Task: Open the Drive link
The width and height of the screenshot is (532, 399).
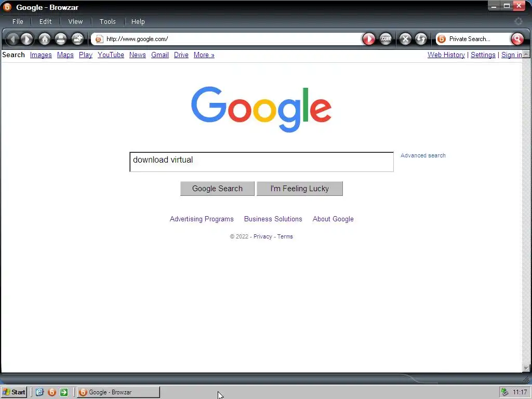Action: coord(181,55)
